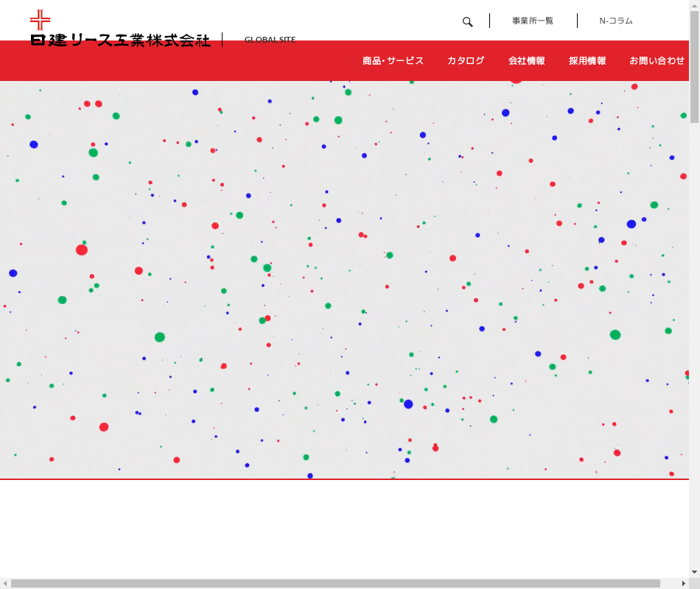Open the N-コラム link
Screen dimensions: 700x589
[615, 21]
